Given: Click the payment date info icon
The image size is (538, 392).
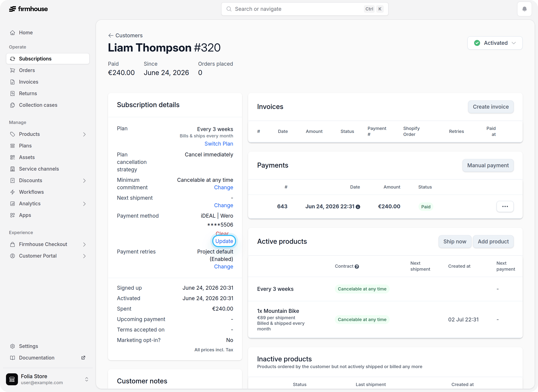Looking at the screenshot, I should click(358, 207).
